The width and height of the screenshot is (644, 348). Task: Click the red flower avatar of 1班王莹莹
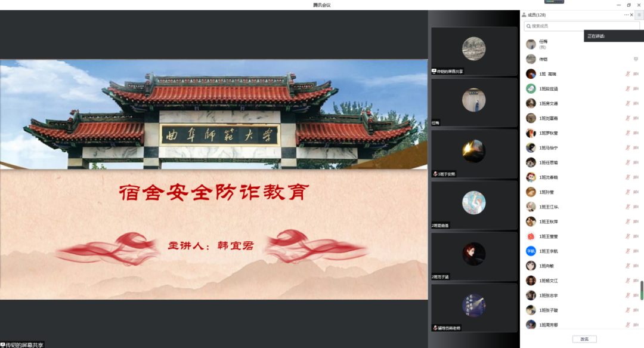[531, 236]
